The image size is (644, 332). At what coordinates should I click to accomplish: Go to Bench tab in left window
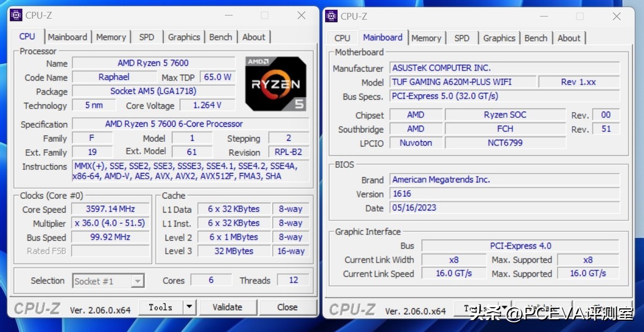221,37
